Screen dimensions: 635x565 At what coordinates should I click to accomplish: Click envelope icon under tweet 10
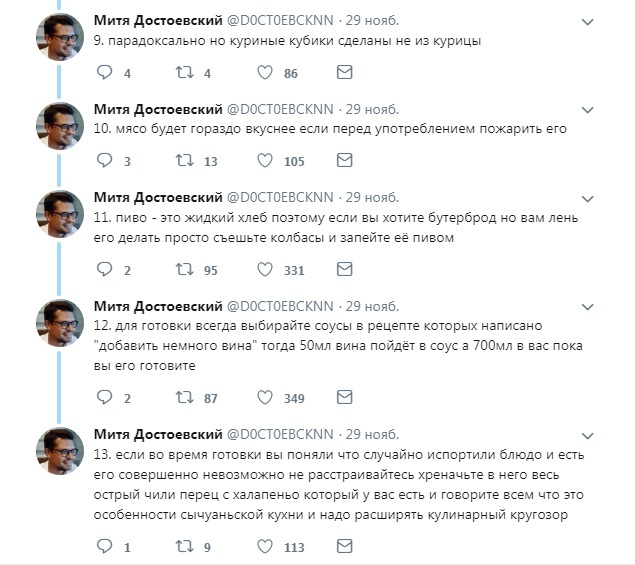tap(344, 161)
